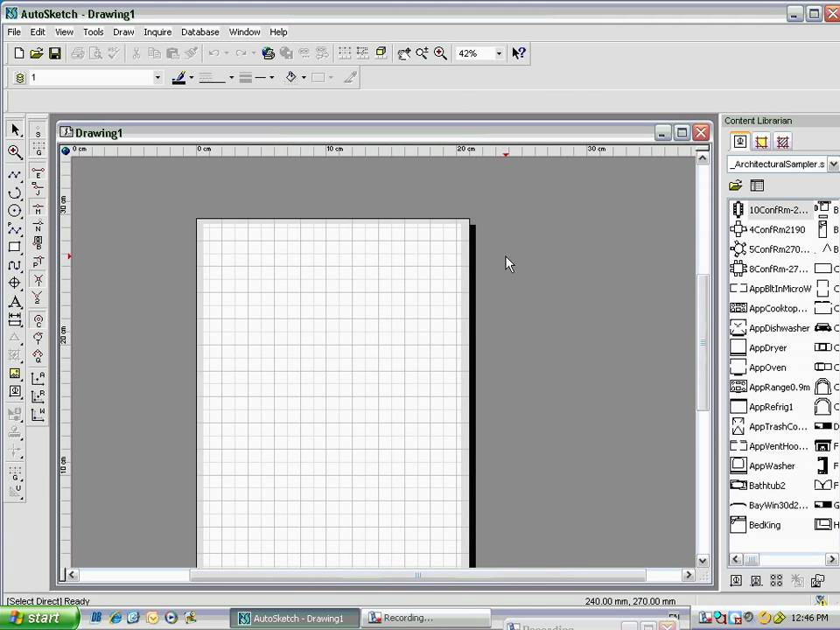Toggle Tangent snap labeled T
This screenshot has width=840, height=630.
[x=38, y=339]
